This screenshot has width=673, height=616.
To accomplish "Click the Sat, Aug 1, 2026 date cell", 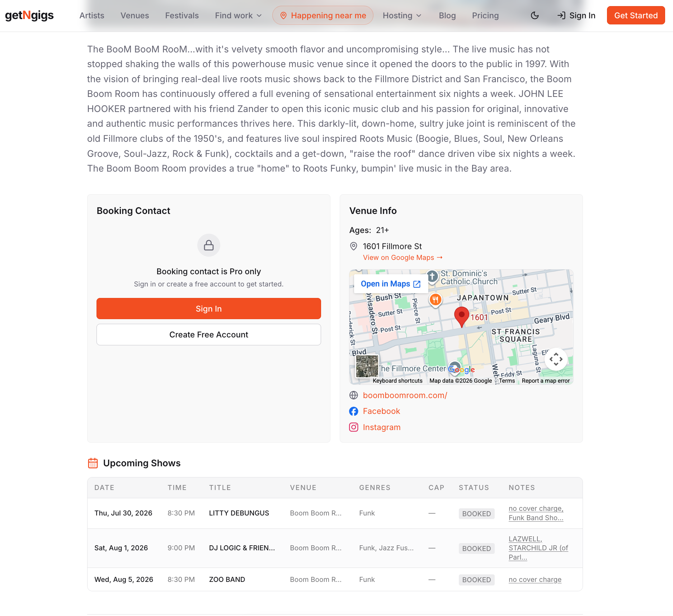I will point(121,548).
